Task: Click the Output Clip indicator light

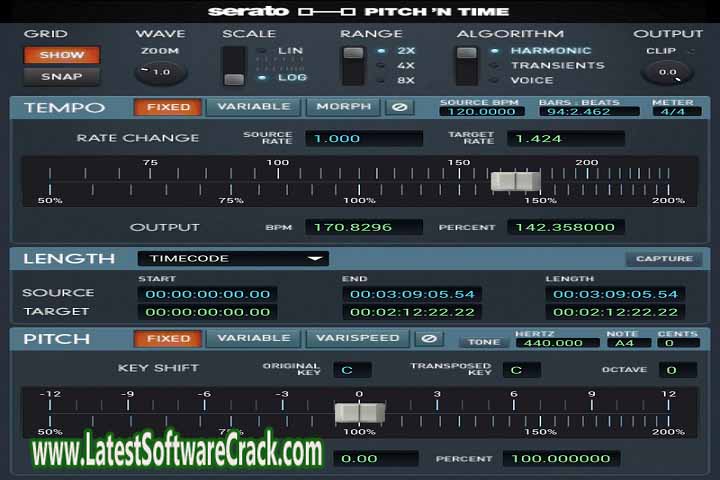Action: 691,50
